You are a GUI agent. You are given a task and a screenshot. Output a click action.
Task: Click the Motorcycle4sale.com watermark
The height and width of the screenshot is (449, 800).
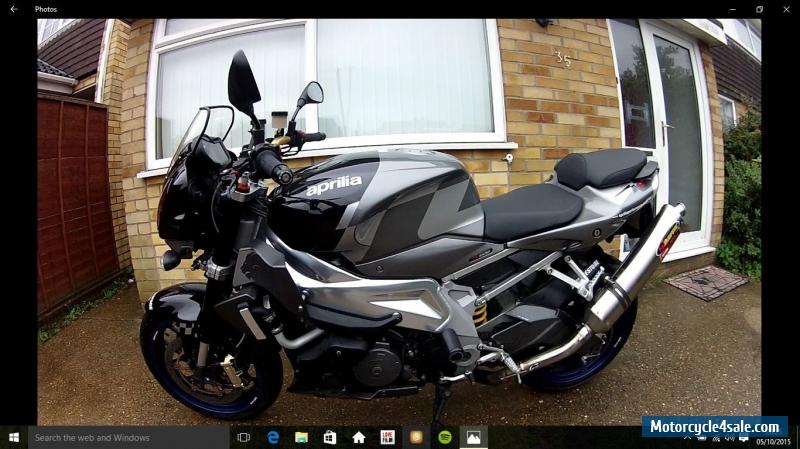click(714, 426)
